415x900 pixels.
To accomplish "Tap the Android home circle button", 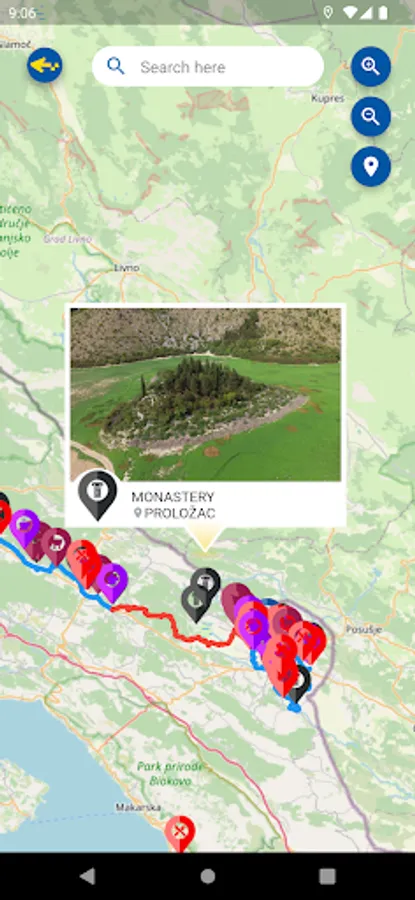I will pos(208,876).
